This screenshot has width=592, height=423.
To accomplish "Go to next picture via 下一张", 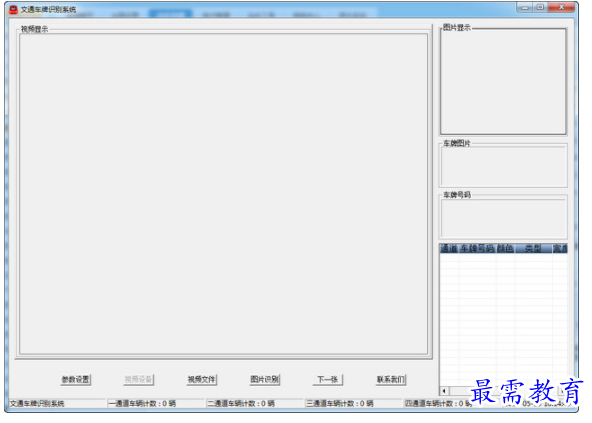I will pos(328,379).
